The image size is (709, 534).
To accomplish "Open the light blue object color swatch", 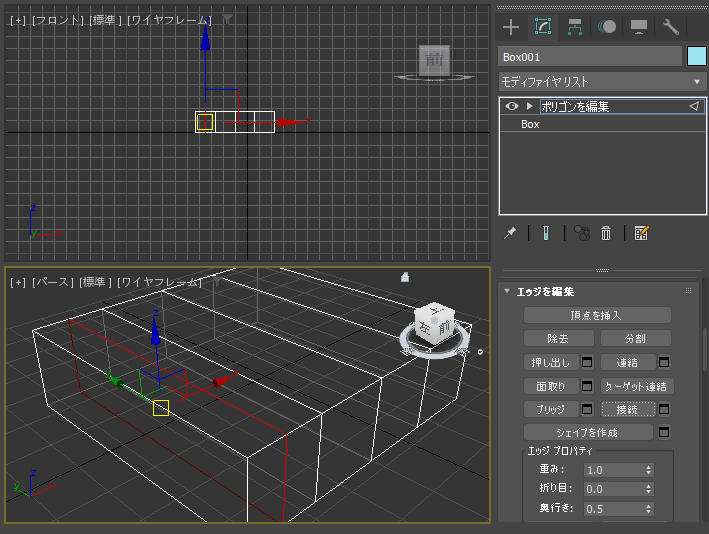I will [696, 57].
